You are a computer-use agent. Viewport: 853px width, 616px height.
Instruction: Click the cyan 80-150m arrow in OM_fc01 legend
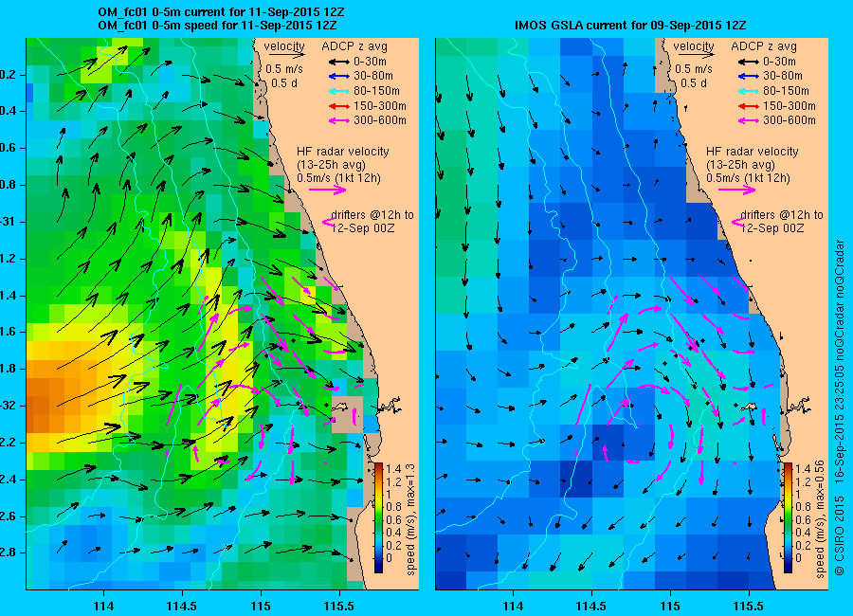point(338,91)
